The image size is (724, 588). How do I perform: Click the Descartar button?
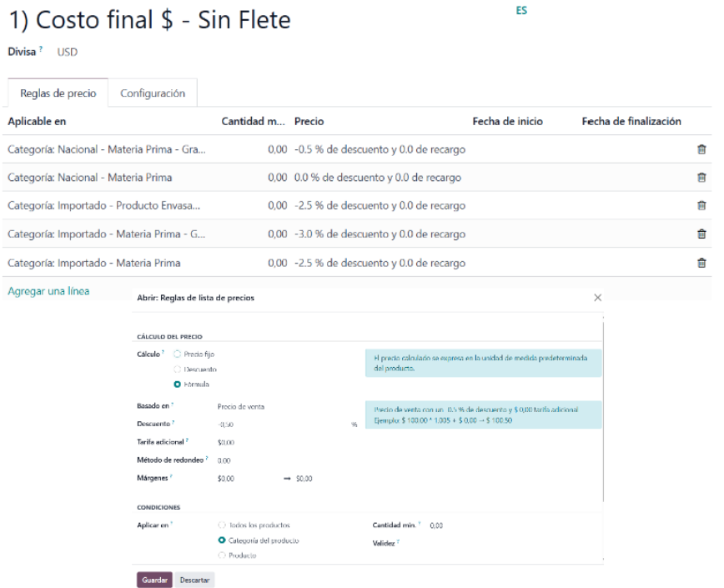click(195, 580)
